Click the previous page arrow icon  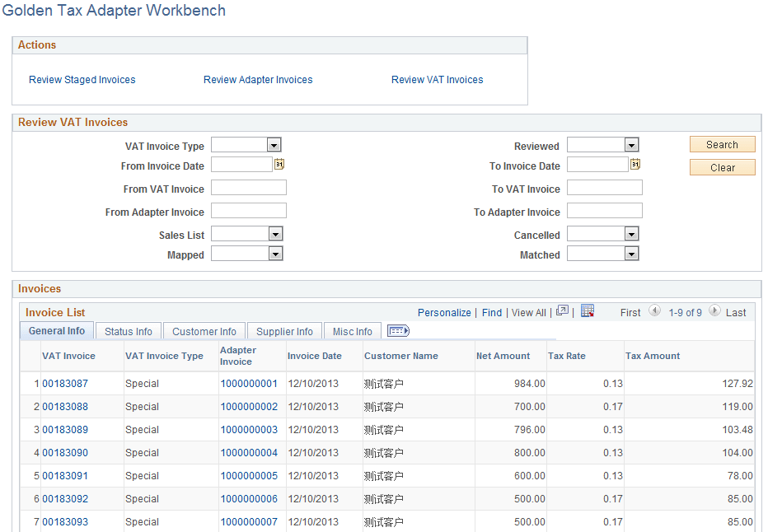coord(655,312)
